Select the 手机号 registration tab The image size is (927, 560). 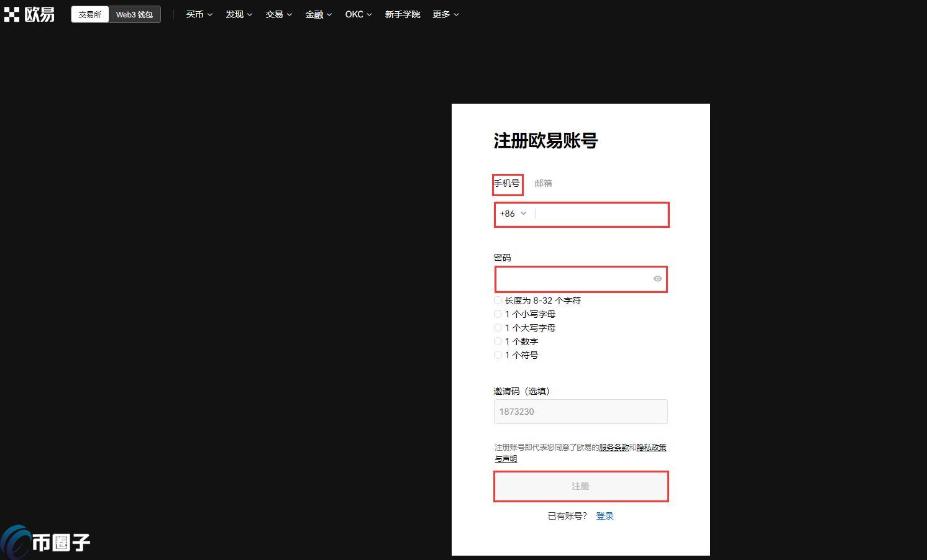coord(507,183)
